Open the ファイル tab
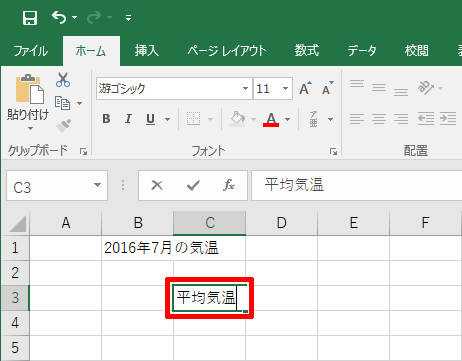Screen dimensions: 462x361 pyautogui.click(x=31, y=51)
